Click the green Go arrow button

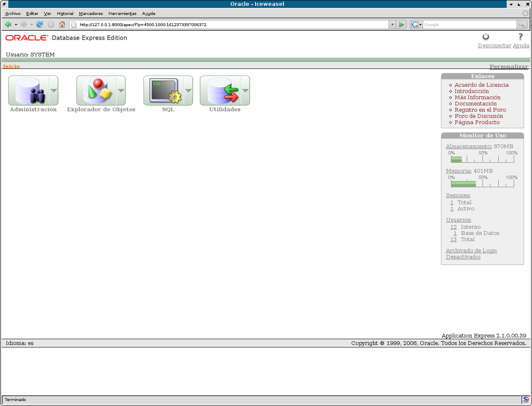pos(401,24)
